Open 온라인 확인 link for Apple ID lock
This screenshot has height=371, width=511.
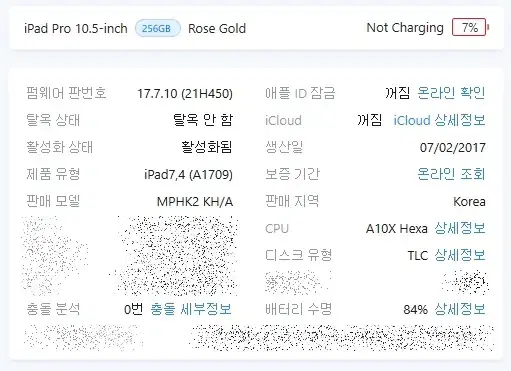coord(451,93)
